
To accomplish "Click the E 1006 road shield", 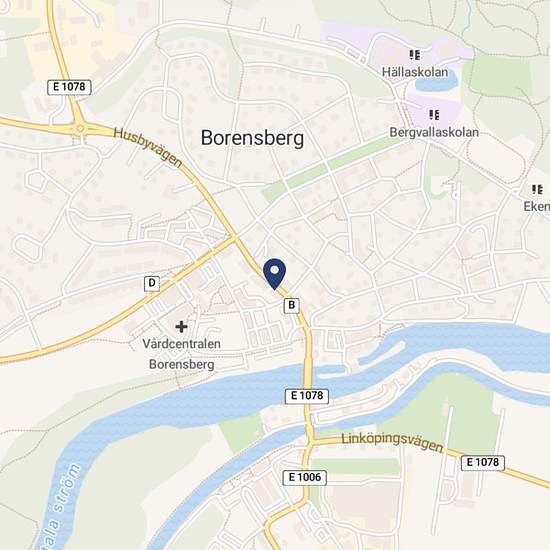I will [304, 477].
